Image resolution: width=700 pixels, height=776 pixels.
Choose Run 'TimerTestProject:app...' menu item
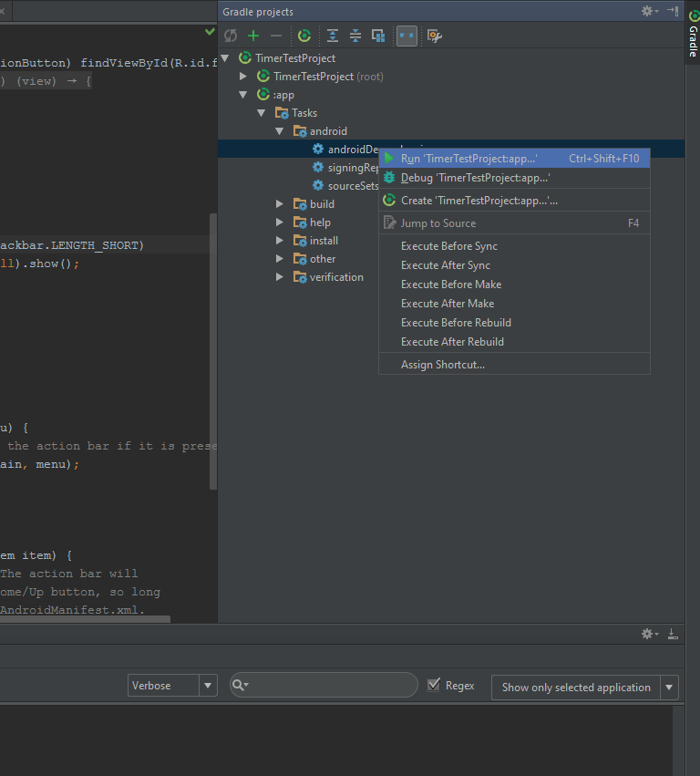coord(514,159)
